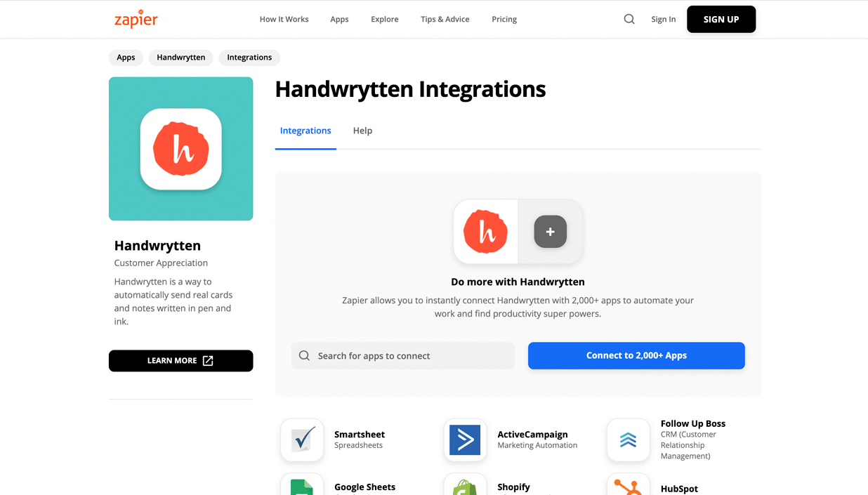This screenshot has width=868, height=495.
Task: Click the LEARN MORE button
Action: pos(180,361)
